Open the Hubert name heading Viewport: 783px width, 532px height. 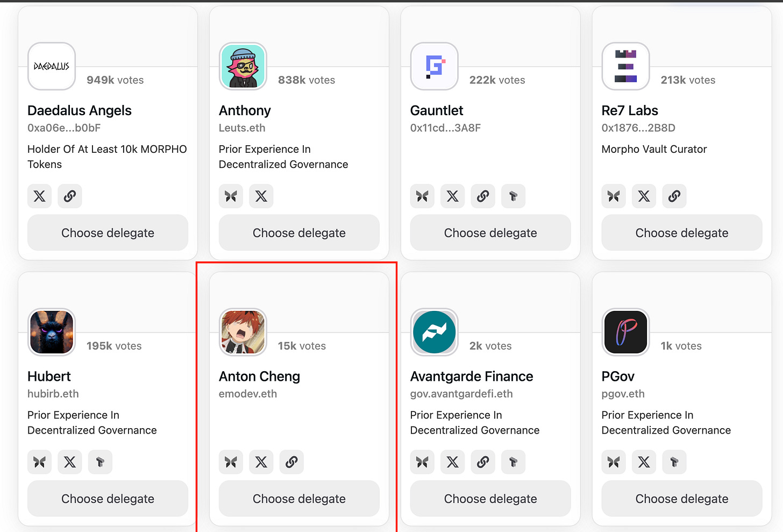pyautogui.click(x=49, y=376)
